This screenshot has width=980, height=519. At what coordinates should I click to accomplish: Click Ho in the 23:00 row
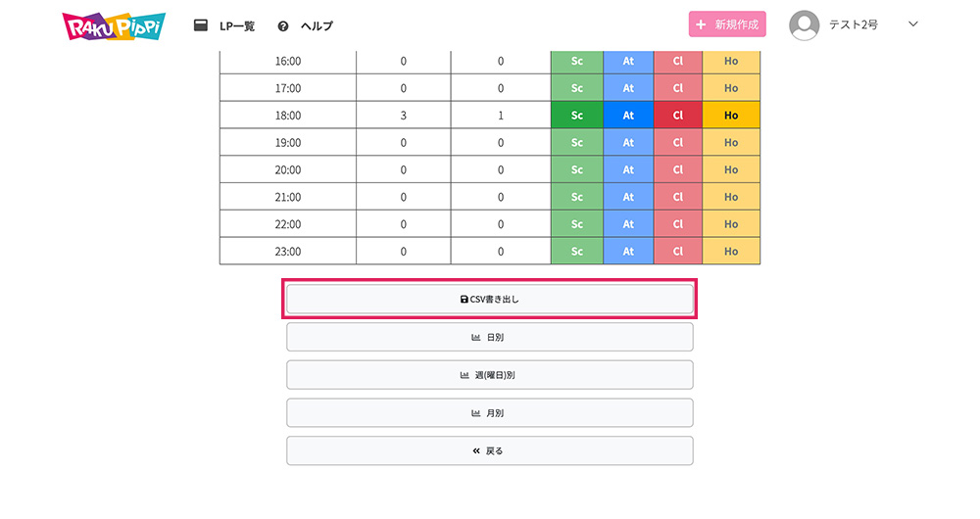coord(731,251)
